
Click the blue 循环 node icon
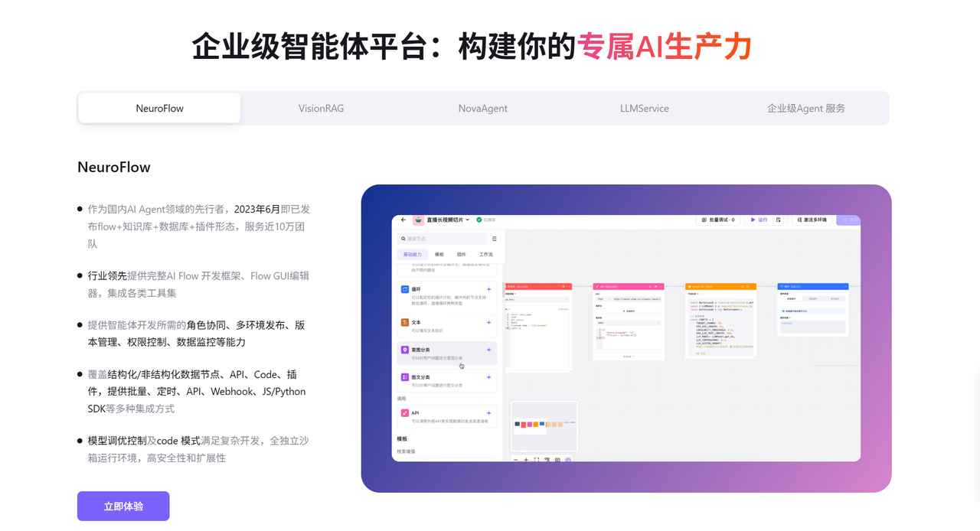(405, 289)
